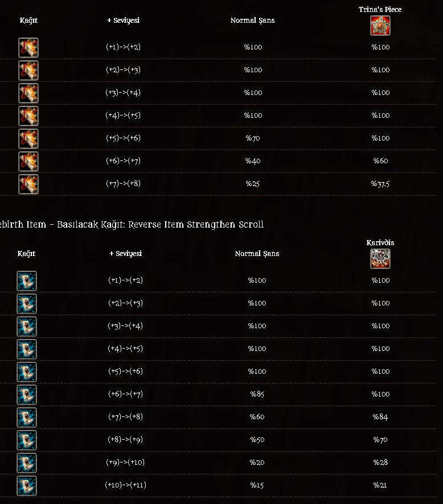Click the fire scroll icon for (+1)->(+2)
Screen dimensions: 443x504
click(x=28, y=48)
